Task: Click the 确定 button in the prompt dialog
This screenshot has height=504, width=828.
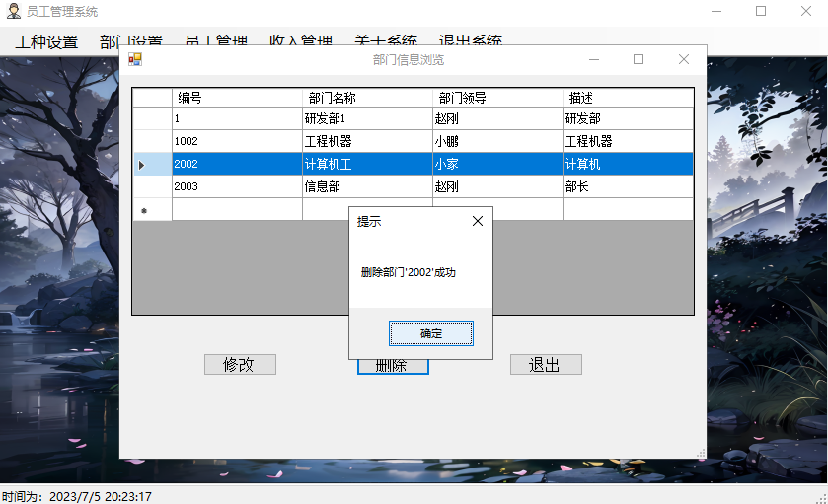Action: 431,334
